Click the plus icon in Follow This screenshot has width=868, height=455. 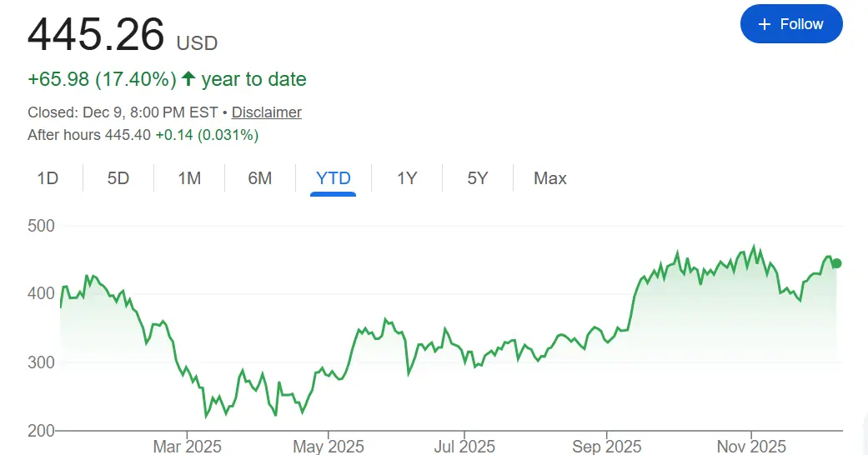tap(765, 24)
